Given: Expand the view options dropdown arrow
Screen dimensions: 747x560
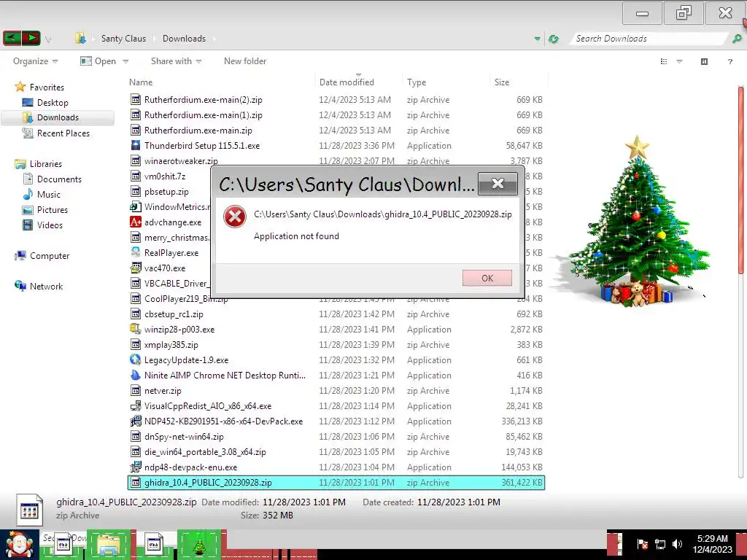Looking at the screenshot, I should click(x=680, y=61).
